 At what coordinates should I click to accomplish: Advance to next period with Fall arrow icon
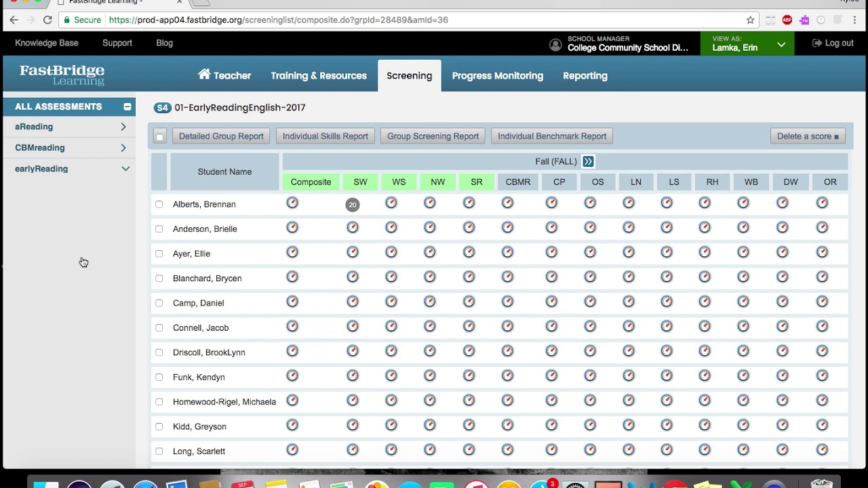pos(588,161)
